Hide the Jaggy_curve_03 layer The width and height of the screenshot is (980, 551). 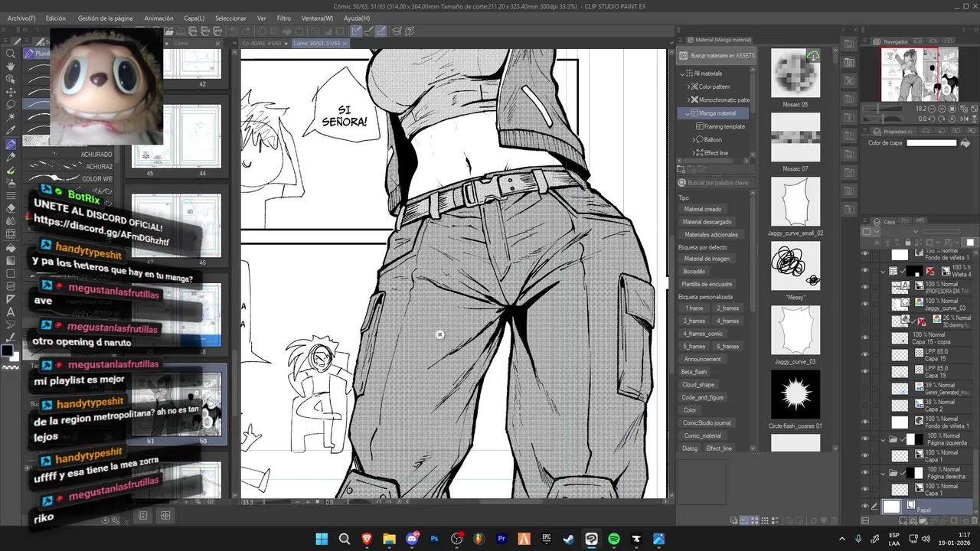click(x=865, y=305)
